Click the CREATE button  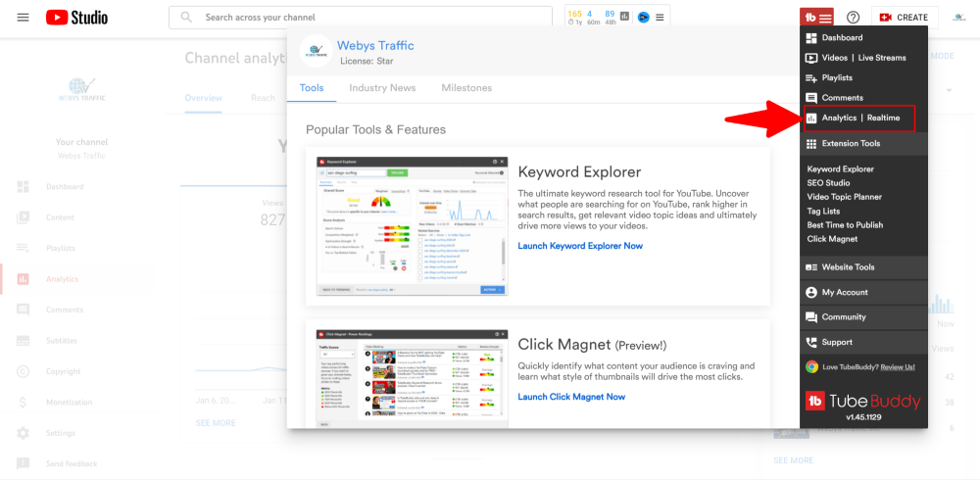pos(905,18)
